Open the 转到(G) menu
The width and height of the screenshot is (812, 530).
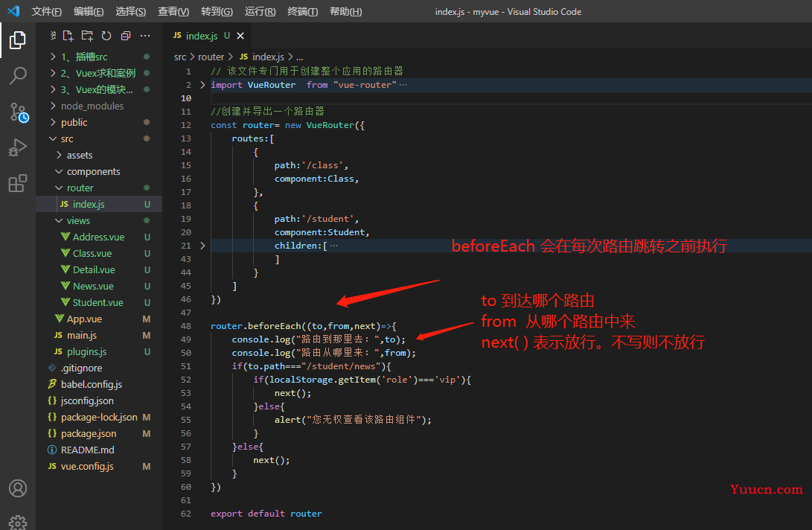[x=217, y=11]
